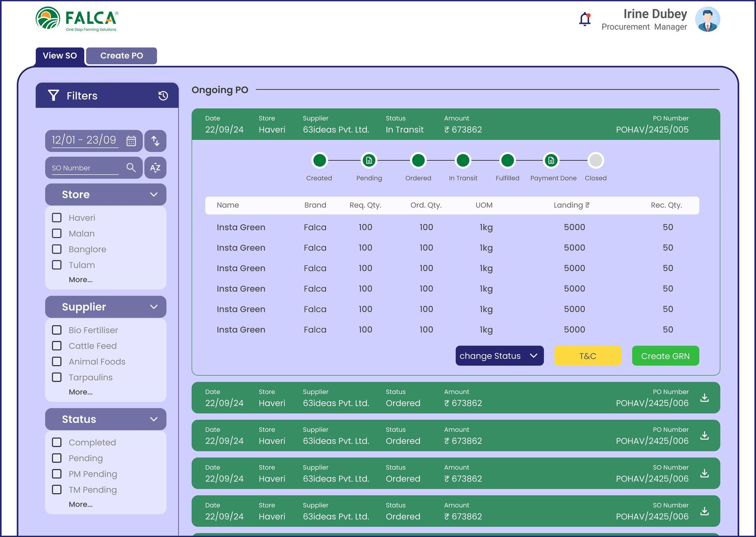The height and width of the screenshot is (537, 756).
Task: Show more suppliers via More...
Action: pyautogui.click(x=81, y=392)
